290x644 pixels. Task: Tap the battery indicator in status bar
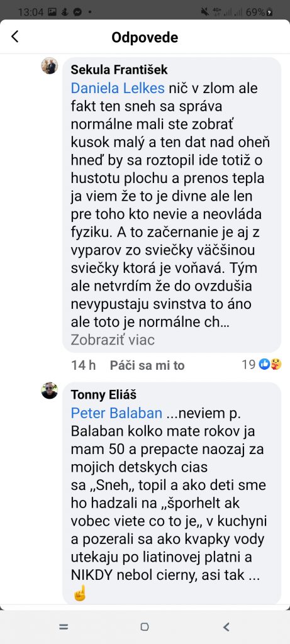(x=269, y=13)
